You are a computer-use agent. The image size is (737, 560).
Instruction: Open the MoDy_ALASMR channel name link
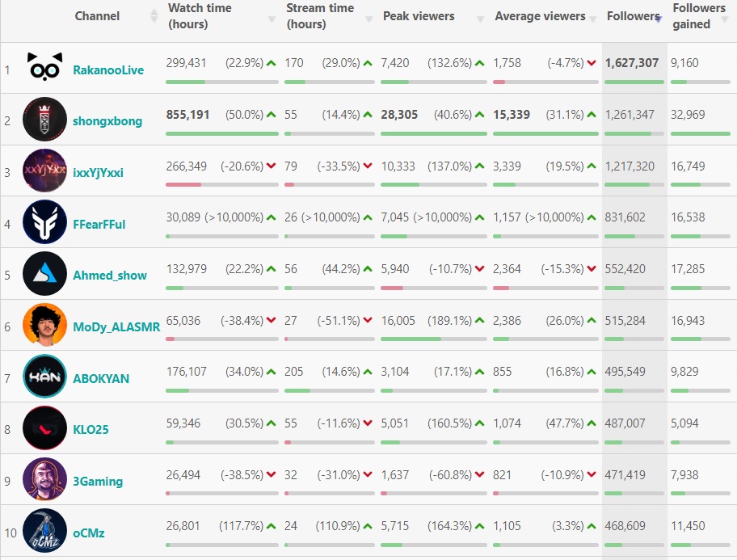116,327
